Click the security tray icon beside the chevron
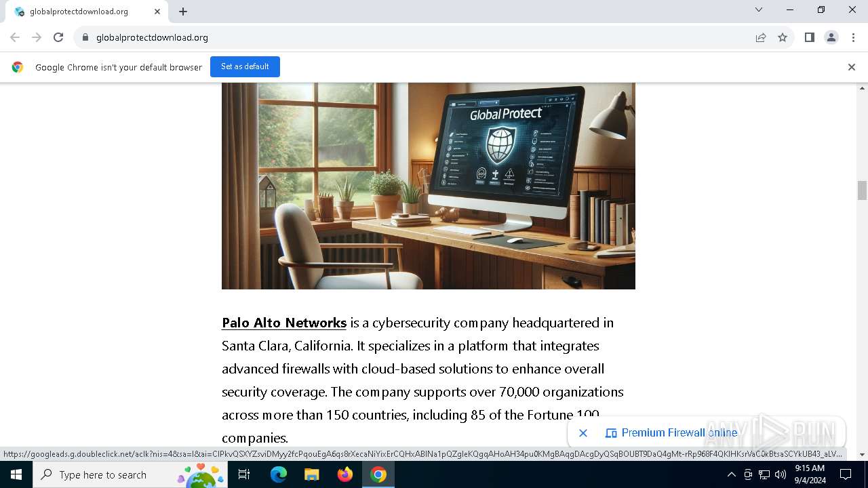The height and width of the screenshot is (488, 868). point(748,474)
